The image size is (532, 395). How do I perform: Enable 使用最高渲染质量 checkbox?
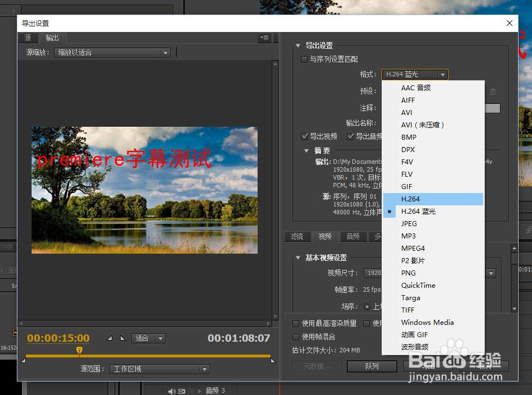296,323
